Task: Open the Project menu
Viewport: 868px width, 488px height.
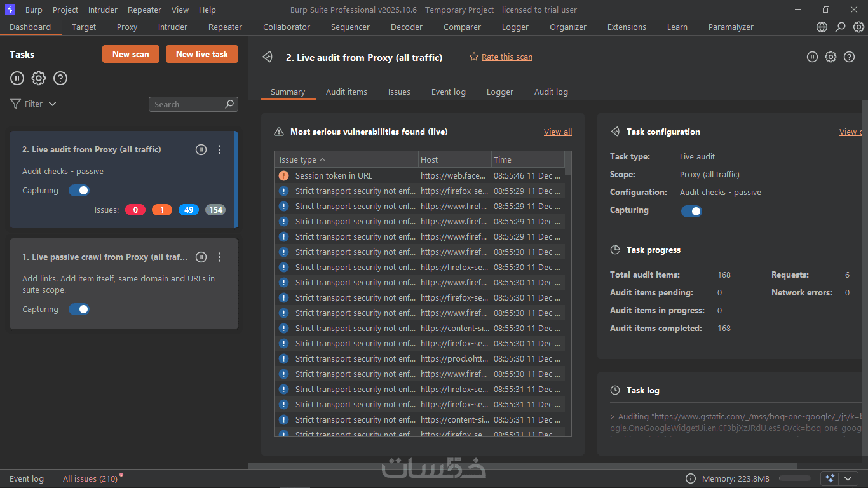Action: [x=65, y=10]
